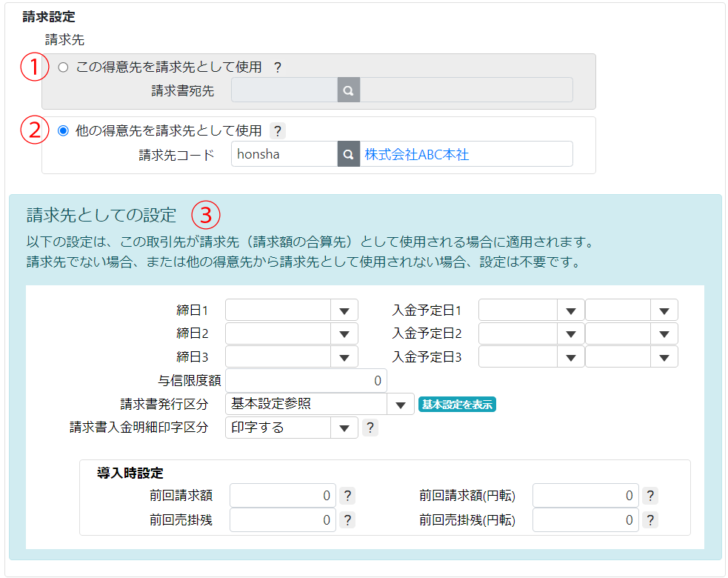Screen dimensions: 728x578
Task: Click the search icon beside 請求書宛先 field
Action: point(349,90)
